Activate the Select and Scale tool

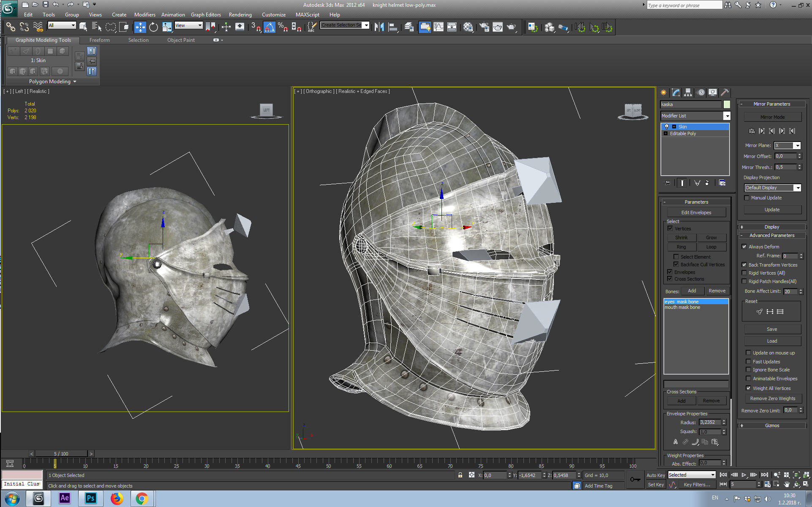coord(167,27)
